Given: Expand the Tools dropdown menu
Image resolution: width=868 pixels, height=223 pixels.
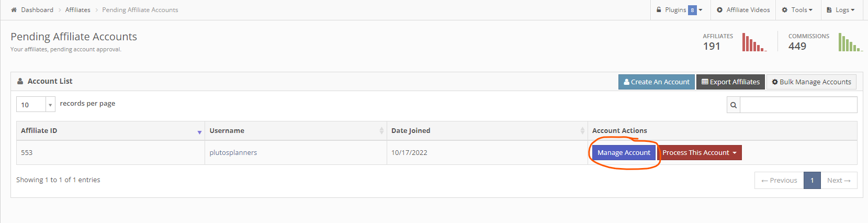Looking at the screenshot, I should click(x=797, y=10).
